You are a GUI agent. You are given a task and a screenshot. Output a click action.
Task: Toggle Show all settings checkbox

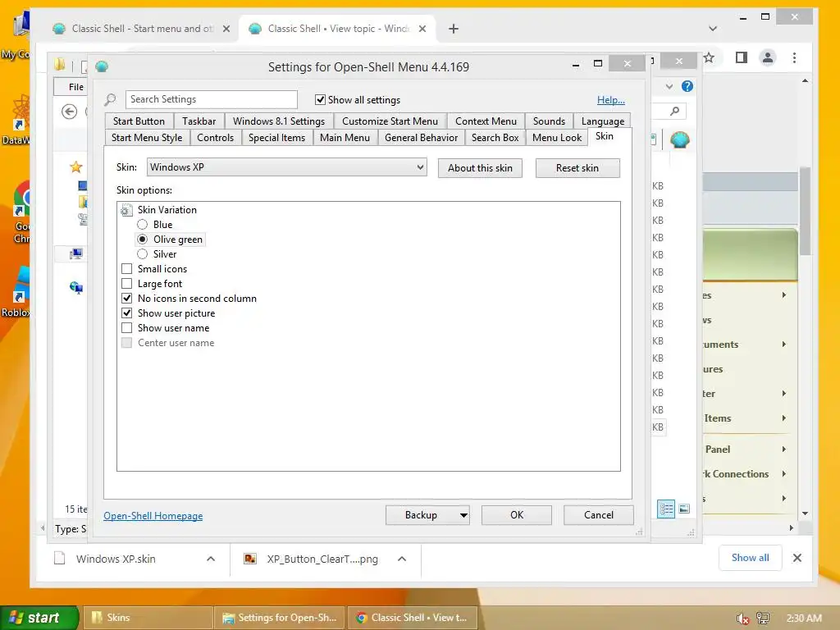321,99
